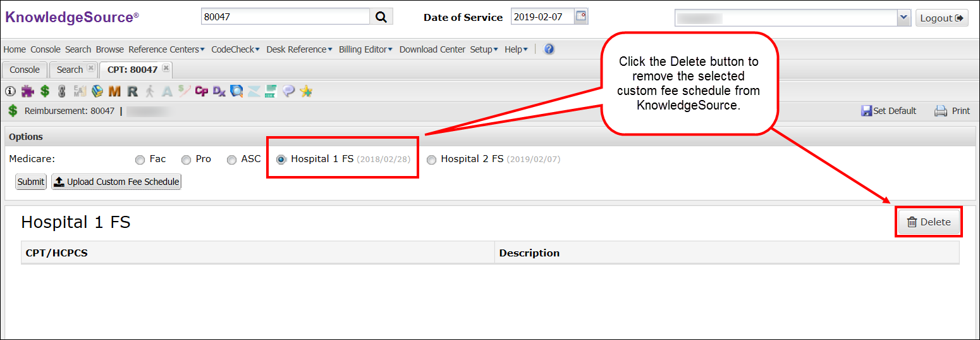This screenshot has height=340, width=980.
Task: Open the Download Center menu item
Action: pyautogui.click(x=432, y=49)
